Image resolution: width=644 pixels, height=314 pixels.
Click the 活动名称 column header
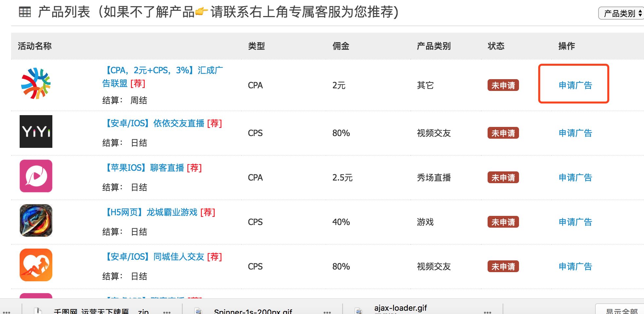coord(35,46)
